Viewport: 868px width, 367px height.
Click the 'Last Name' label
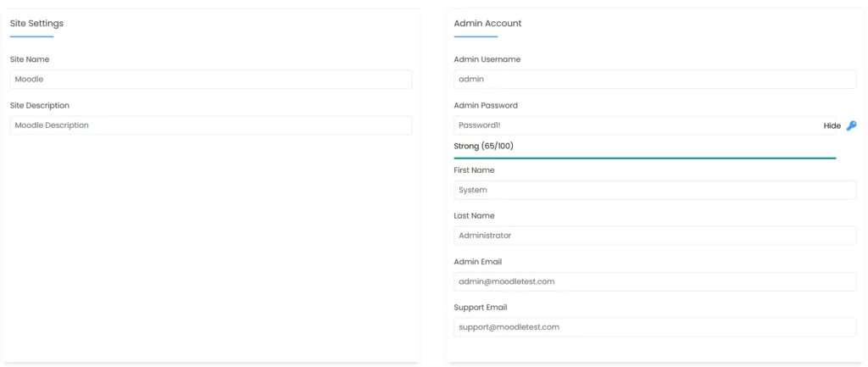(x=474, y=216)
